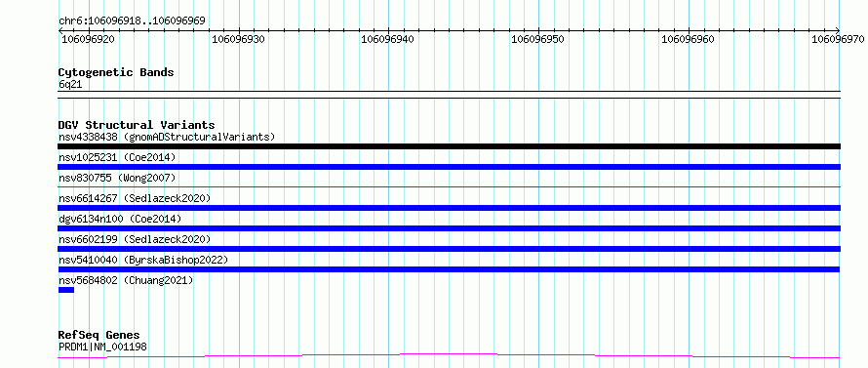This screenshot has height=368, width=868.
Task: Click the nsv830755 (Wong2007) label
Action: [x=117, y=178]
